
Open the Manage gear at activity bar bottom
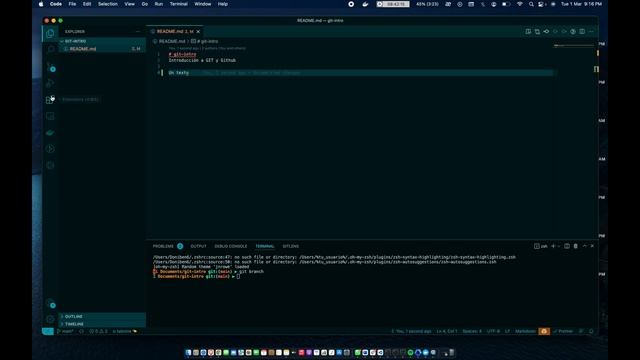tap(50, 319)
